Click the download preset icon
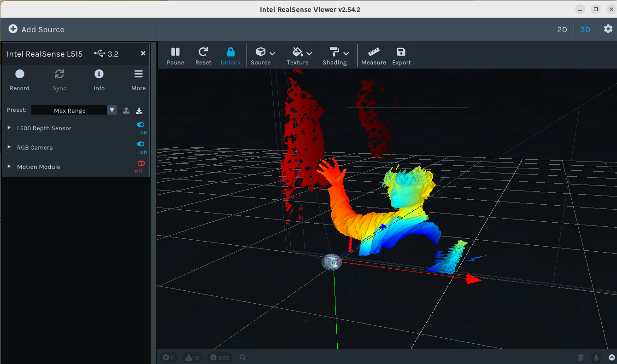Screen dimensions: 617x364 [x=139, y=110]
